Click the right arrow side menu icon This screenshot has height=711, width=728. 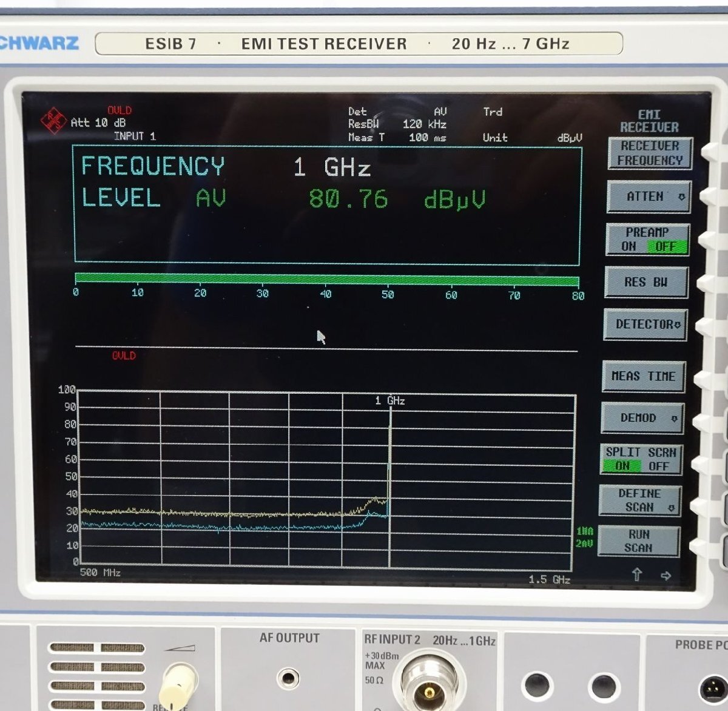pyautogui.click(x=666, y=575)
